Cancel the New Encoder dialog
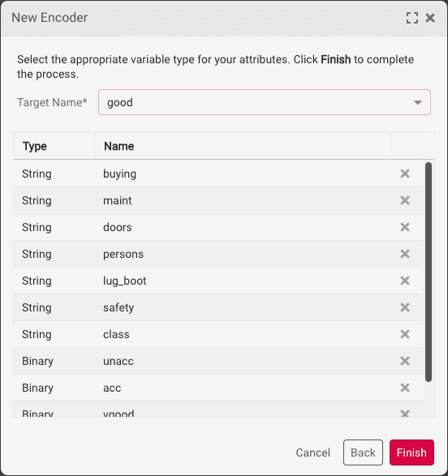 tap(312, 452)
